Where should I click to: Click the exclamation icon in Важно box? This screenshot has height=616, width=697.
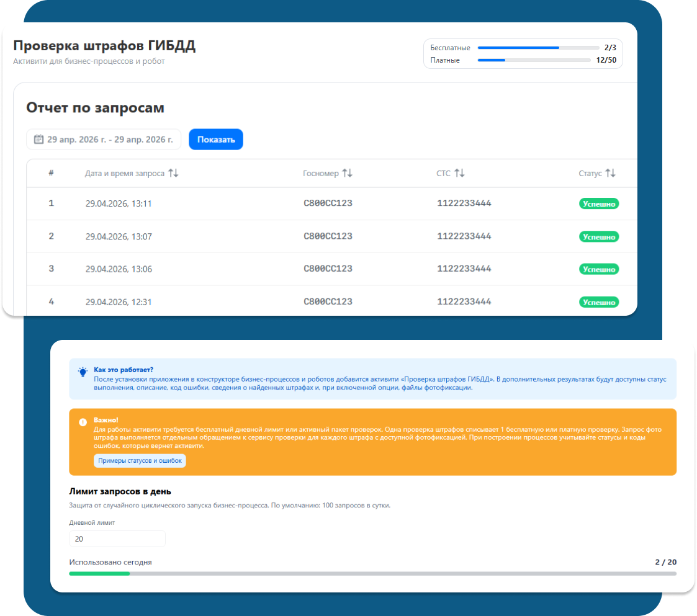83,422
